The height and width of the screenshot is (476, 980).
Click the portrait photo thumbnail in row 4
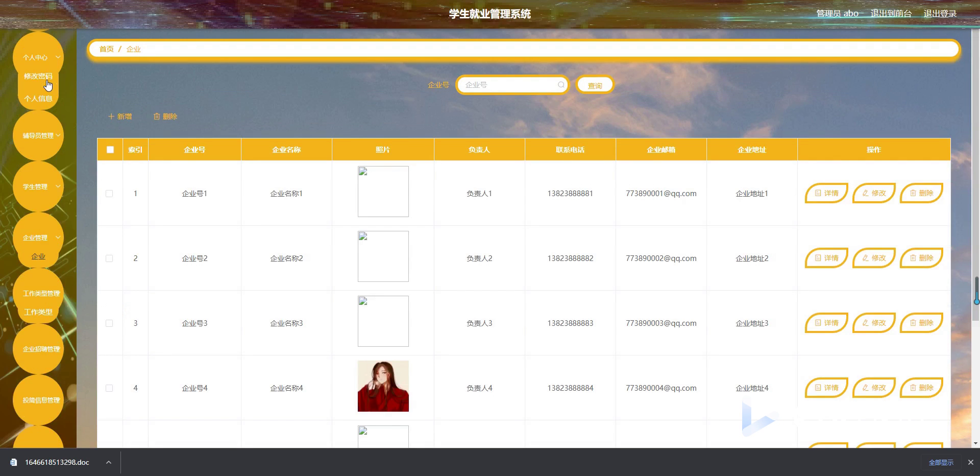pos(383,386)
